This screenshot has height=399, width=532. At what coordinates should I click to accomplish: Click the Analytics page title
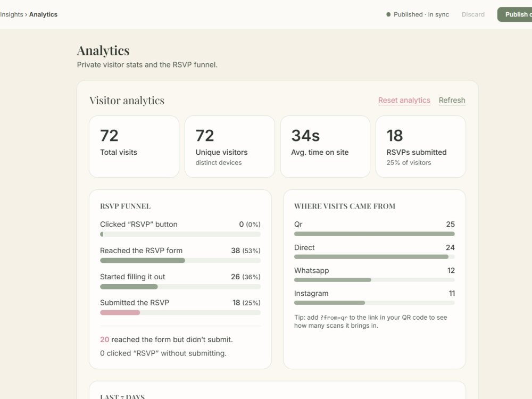[x=103, y=51]
